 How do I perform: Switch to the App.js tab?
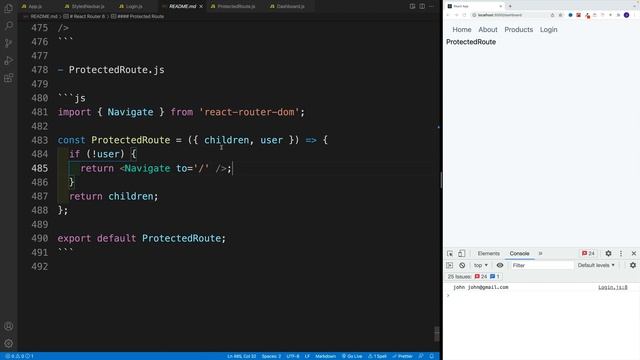[x=32, y=7]
